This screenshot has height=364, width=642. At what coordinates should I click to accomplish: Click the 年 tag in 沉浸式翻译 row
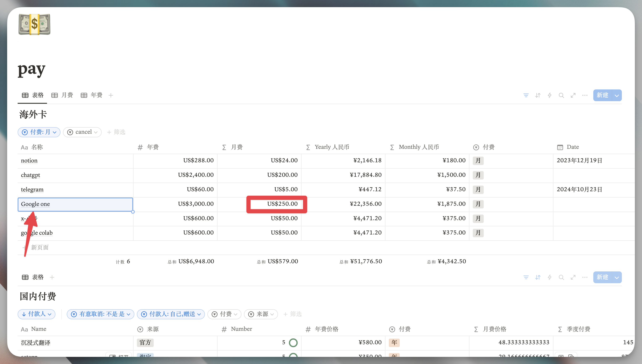tap(394, 343)
